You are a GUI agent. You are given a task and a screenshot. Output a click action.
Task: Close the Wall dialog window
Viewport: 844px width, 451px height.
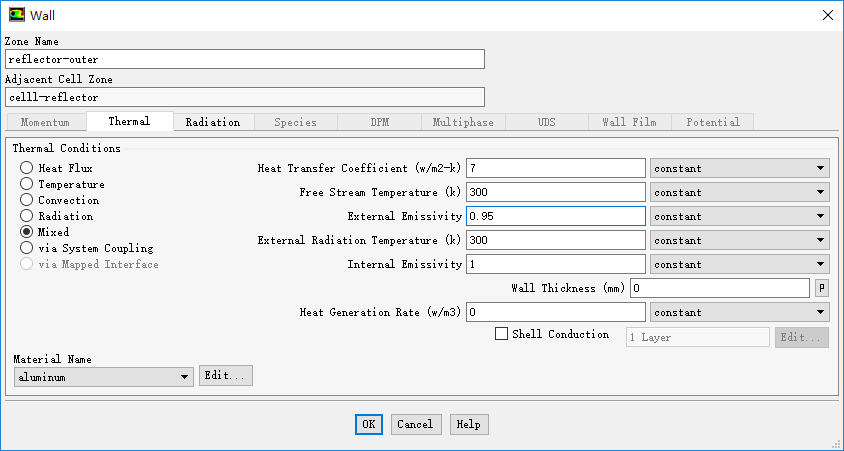(826, 14)
